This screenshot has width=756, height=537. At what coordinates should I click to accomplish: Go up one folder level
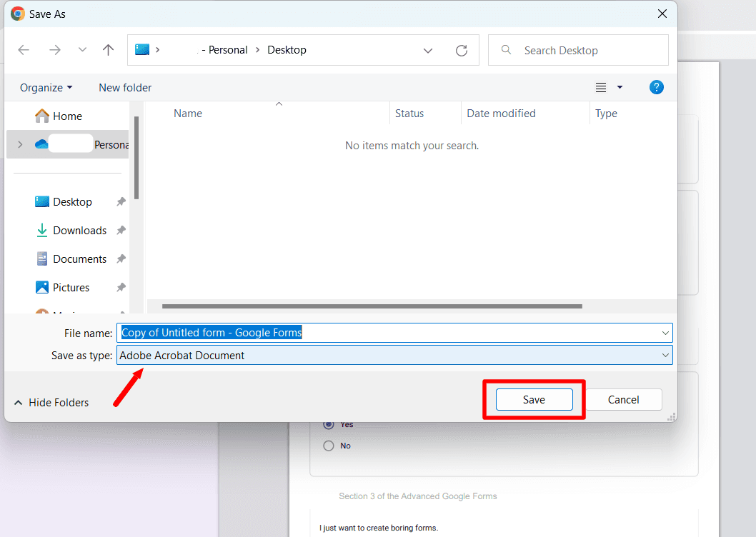point(109,50)
